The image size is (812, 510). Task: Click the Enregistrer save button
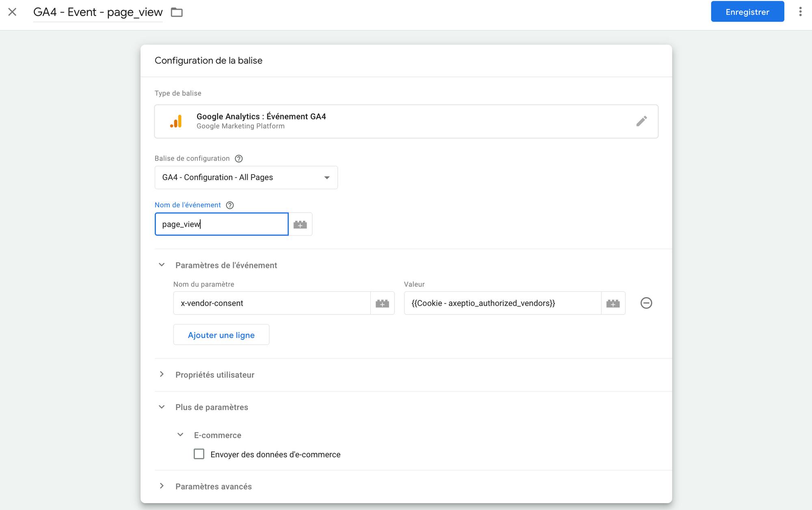point(747,12)
